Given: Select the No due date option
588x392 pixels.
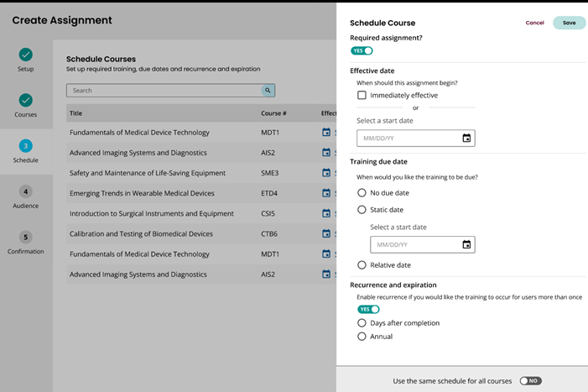Looking at the screenshot, I should (362, 193).
